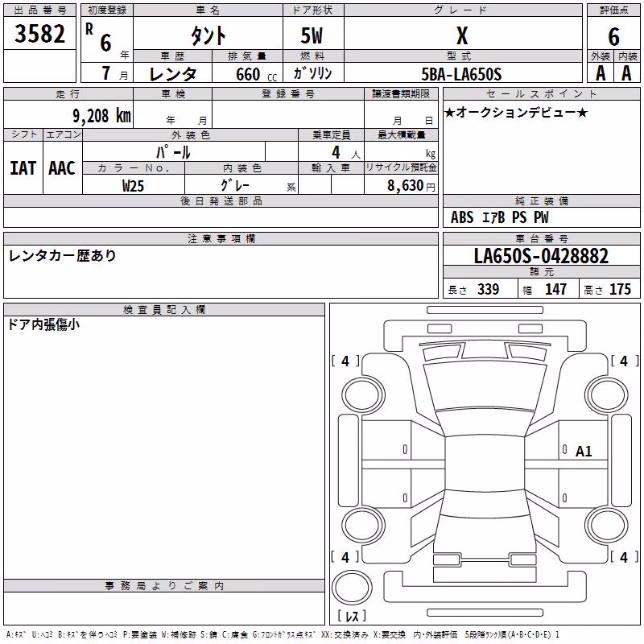Screen dimensions: 644x644
Task: Click the spare tire circle above レス
Action: tap(352, 588)
